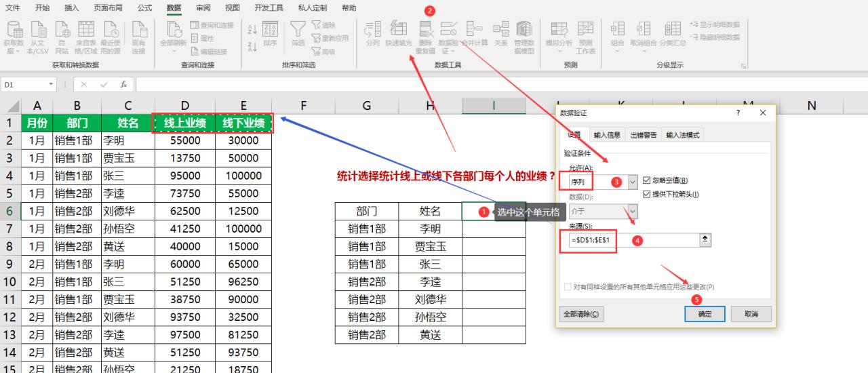Click 预测工作表 forecast sheet icon
The height and width of the screenshot is (373, 868).
tap(585, 37)
